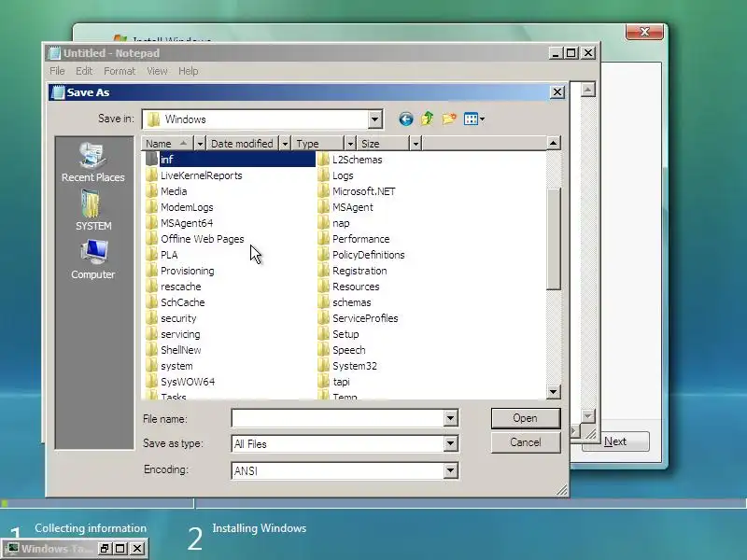This screenshot has height=560, width=747.
Task: Open Computer in the places sidebar
Action: tap(92, 259)
